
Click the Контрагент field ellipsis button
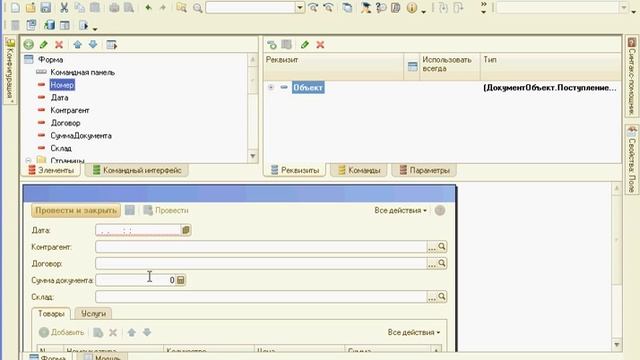(x=432, y=247)
